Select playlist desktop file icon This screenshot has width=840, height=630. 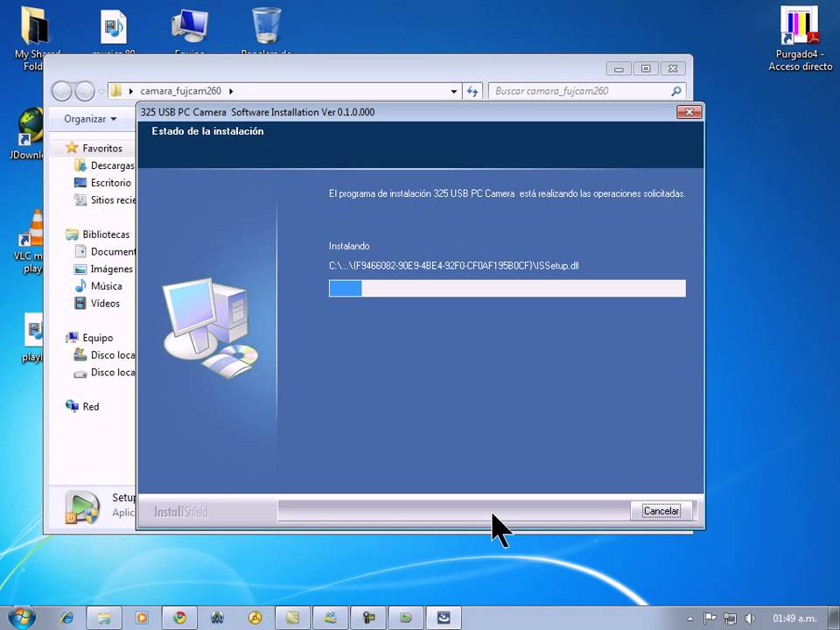coord(32,338)
